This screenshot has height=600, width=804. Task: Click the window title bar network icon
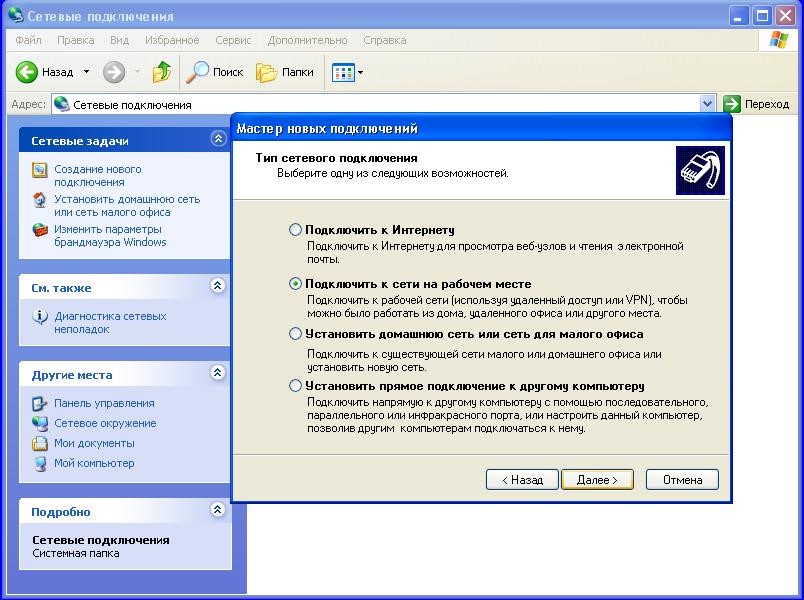15,15
